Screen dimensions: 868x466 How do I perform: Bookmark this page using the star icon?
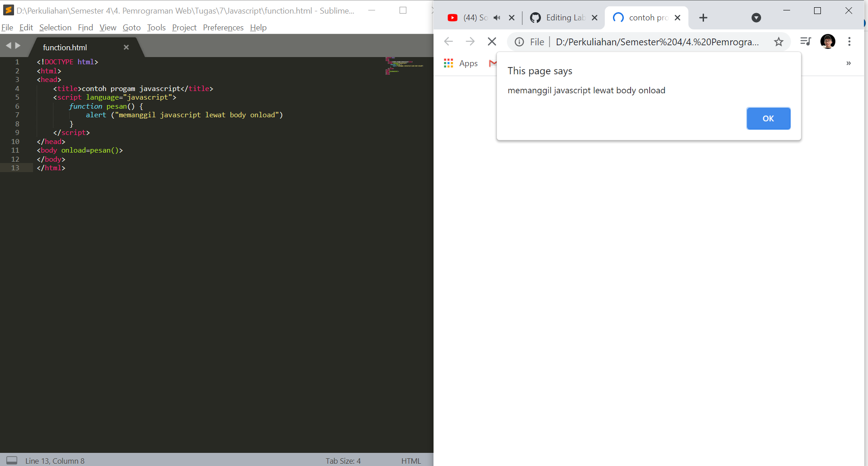779,42
